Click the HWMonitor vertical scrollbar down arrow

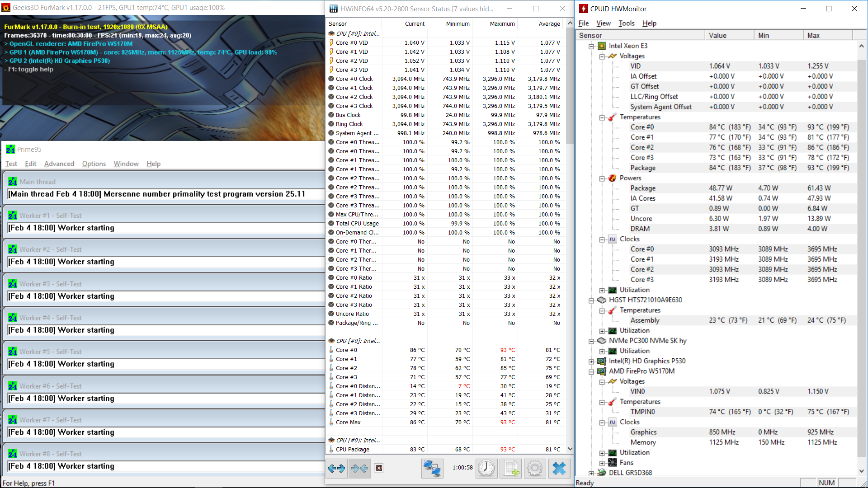[x=861, y=471]
